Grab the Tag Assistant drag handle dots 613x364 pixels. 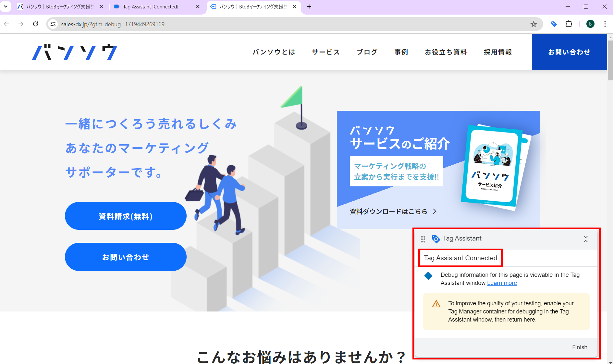[x=423, y=239]
